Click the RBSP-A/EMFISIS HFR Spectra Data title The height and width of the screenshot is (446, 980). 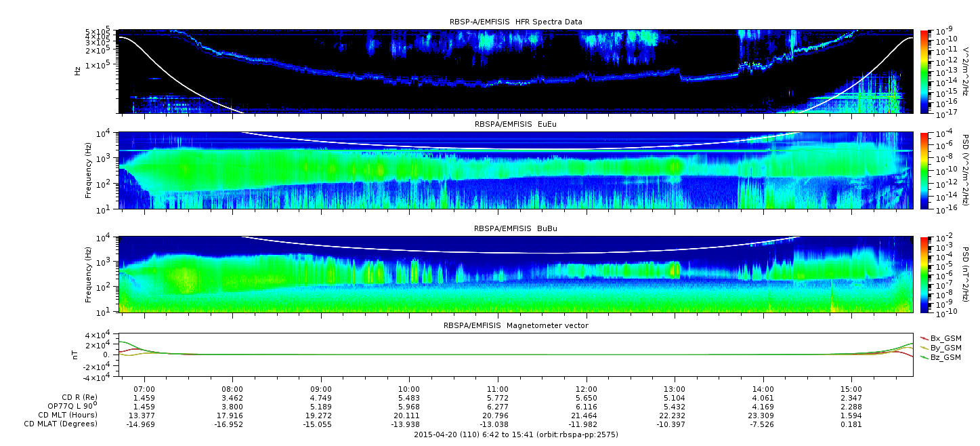[x=515, y=22]
